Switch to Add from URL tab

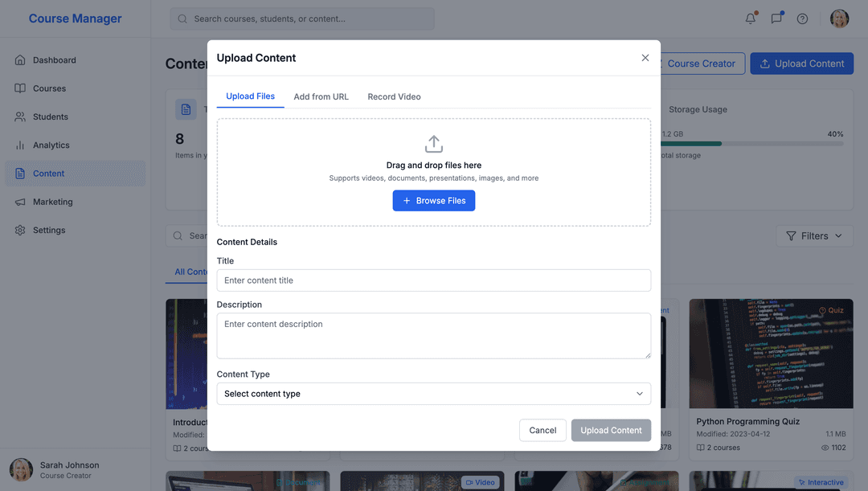click(321, 96)
